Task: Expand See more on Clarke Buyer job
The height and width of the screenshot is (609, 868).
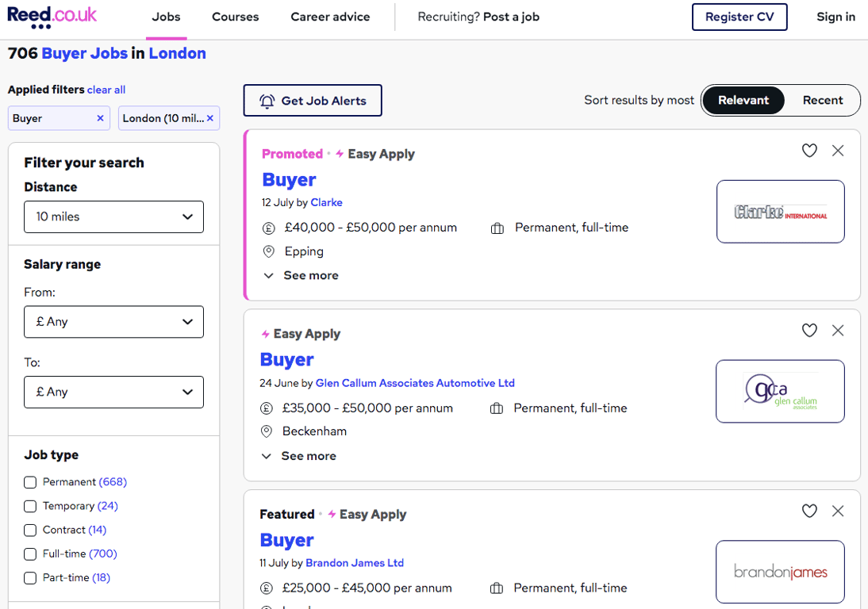Action: 301,275
